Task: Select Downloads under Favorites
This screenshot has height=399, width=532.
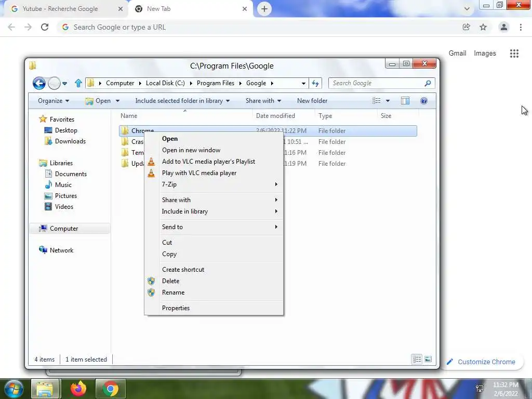Action: 70,141
